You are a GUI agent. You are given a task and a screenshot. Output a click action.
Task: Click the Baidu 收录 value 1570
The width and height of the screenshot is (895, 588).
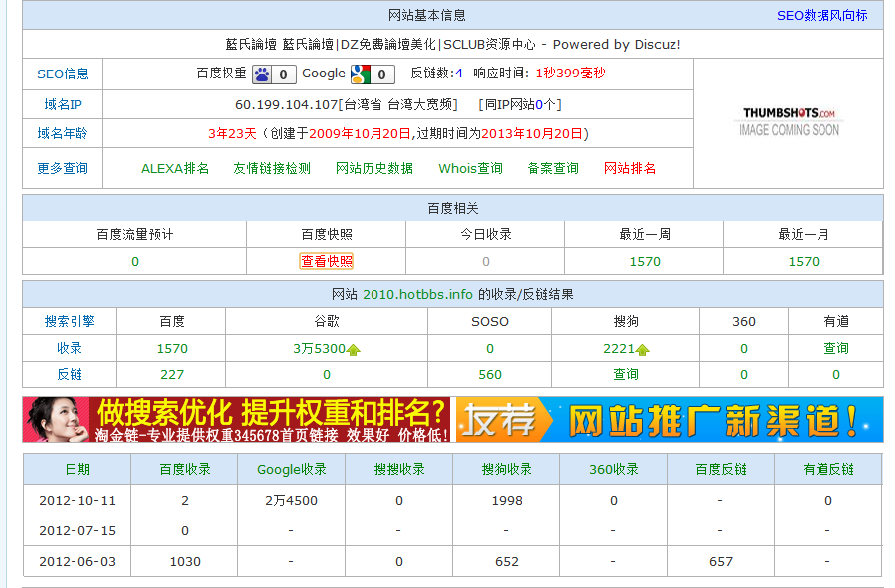(172, 349)
